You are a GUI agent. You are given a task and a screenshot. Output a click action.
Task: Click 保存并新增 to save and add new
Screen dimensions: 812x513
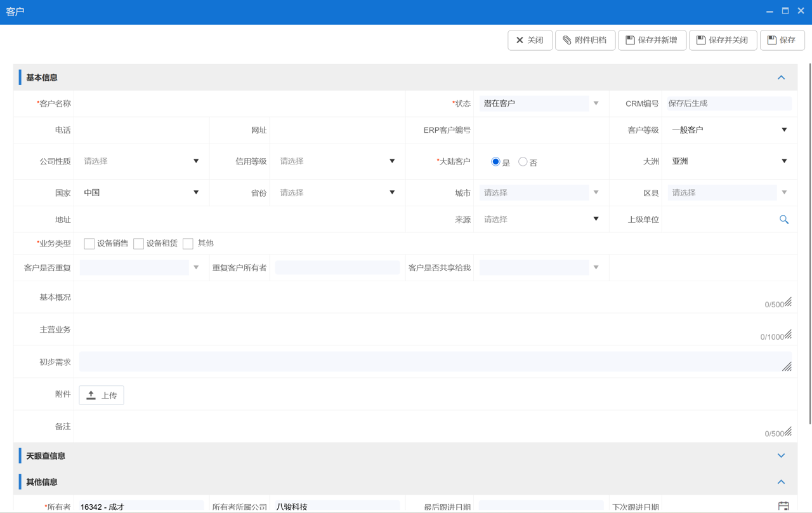(x=652, y=40)
